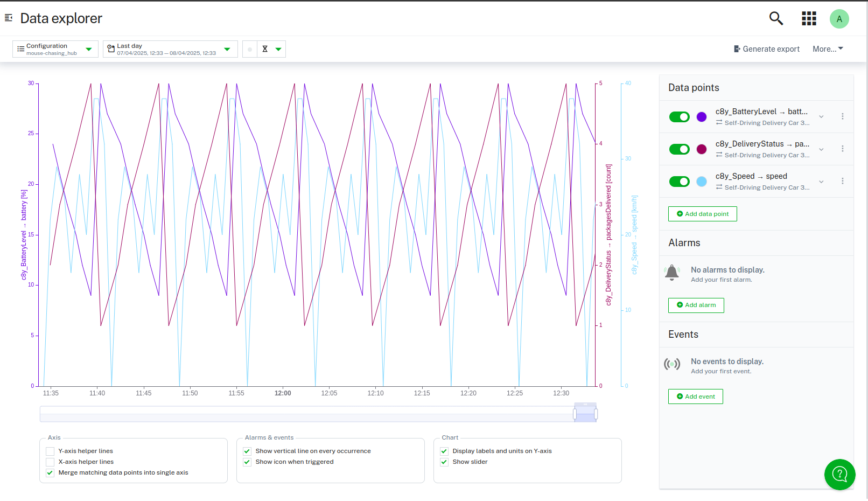The image size is (868, 501).
Task: Open c8y_BatteryLevel three-dot options menu
Action: click(842, 116)
